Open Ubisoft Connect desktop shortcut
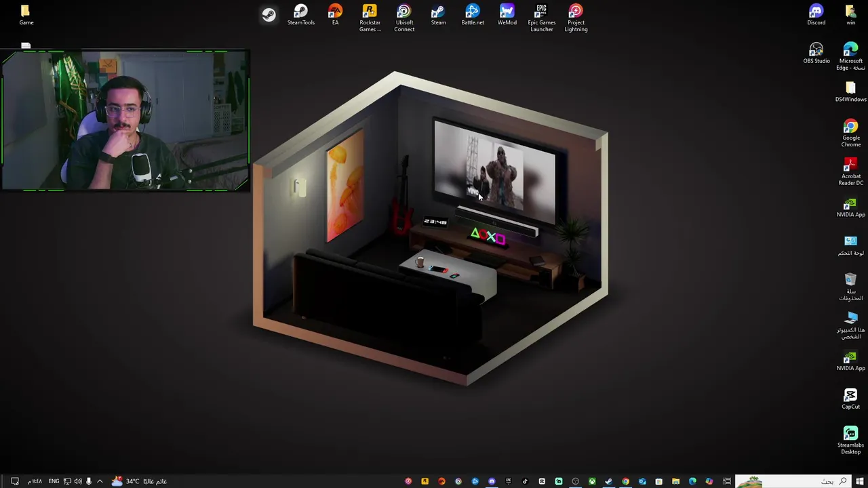 [x=404, y=18]
